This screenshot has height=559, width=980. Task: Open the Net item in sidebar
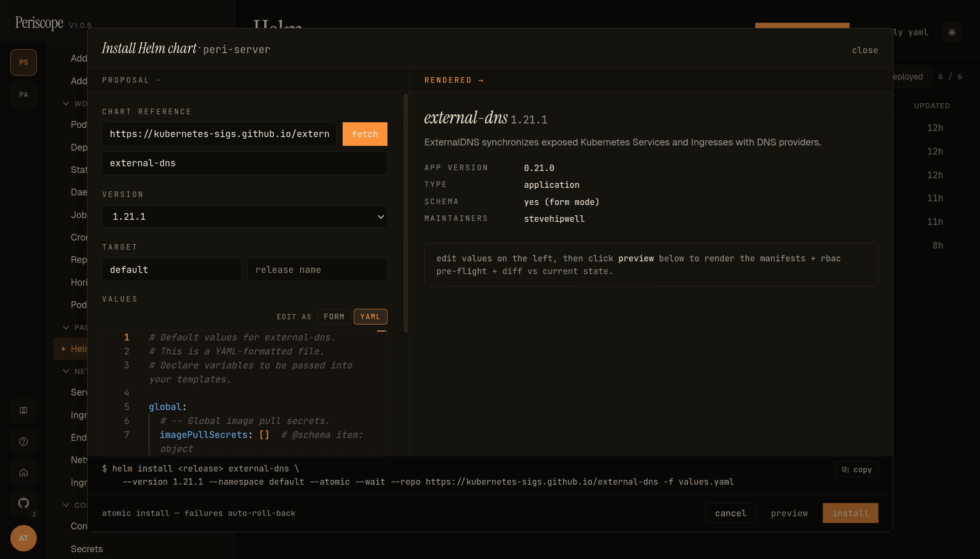pos(79,460)
